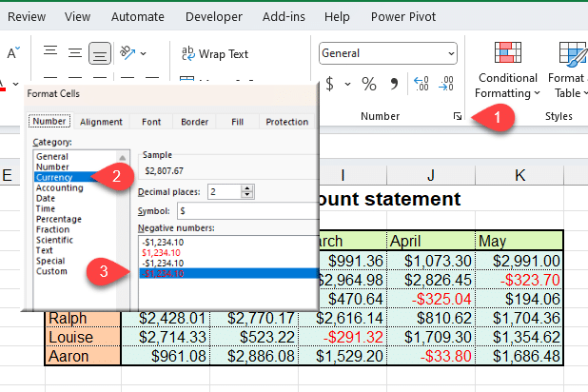This screenshot has width=588, height=392.
Task: Increase decimal places icon
Action: click(421, 84)
